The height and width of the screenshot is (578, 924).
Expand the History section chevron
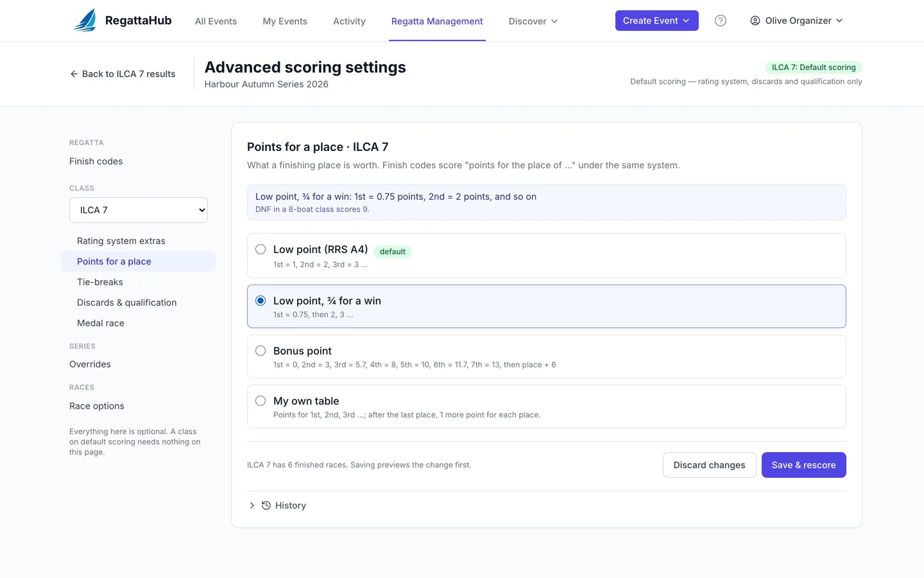(x=252, y=505)
